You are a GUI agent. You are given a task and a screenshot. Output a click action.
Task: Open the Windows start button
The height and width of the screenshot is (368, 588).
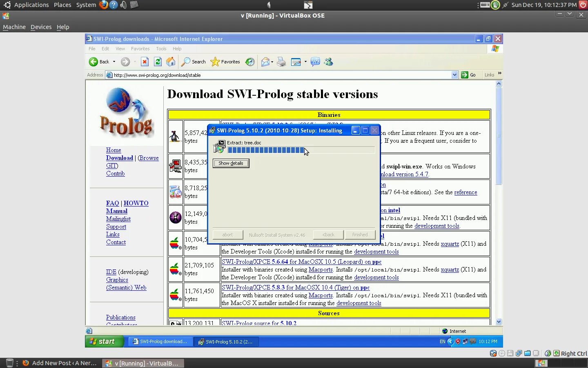coord(104,341)
